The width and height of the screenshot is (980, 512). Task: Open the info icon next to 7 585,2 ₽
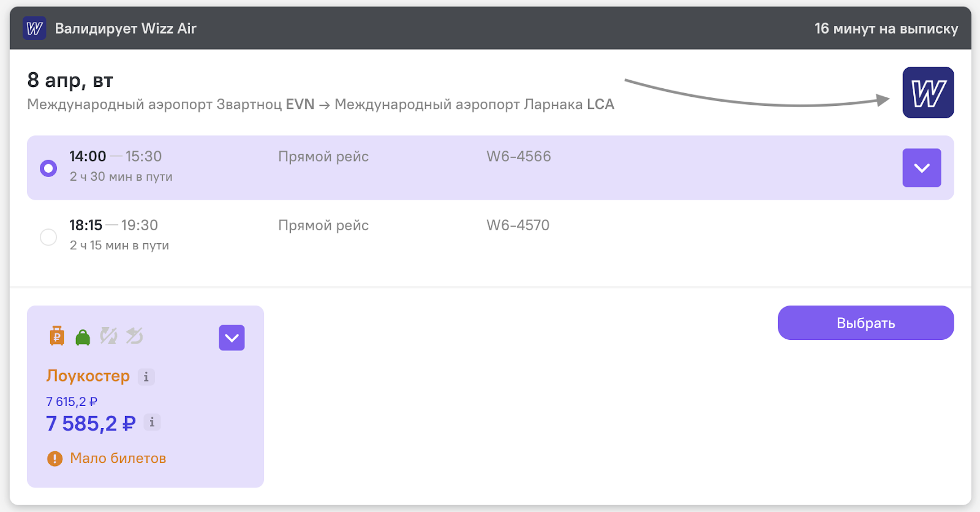point(152,422)
